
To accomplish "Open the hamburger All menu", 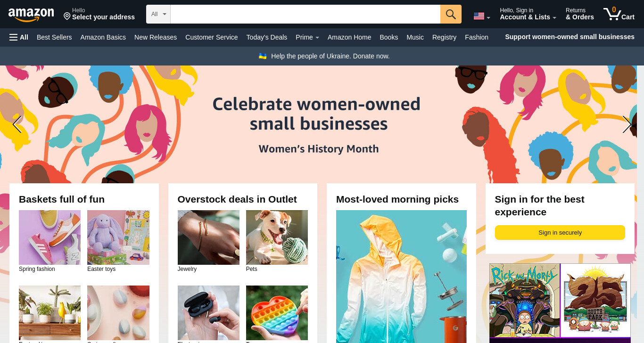I will coord(19,37).
